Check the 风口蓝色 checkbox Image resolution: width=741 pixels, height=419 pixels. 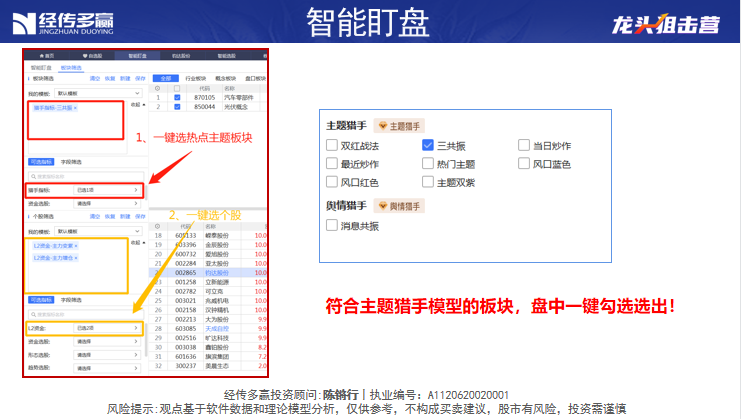tap(524, 163)
